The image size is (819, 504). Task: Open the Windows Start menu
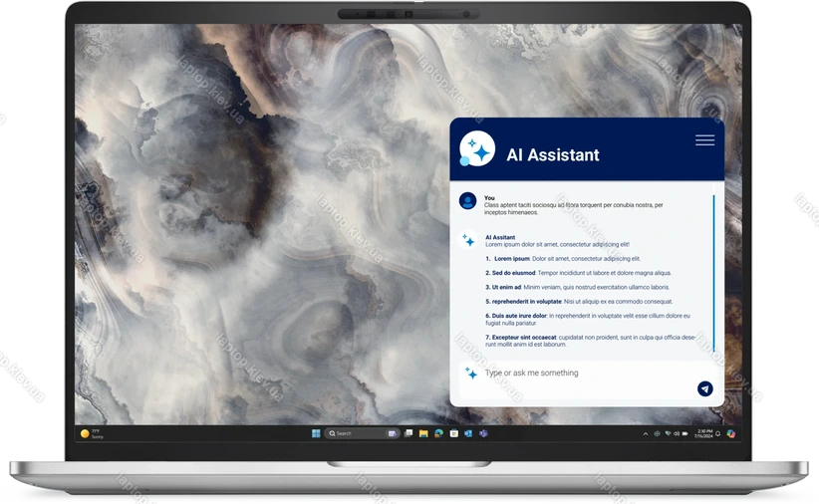coord(316,433)
